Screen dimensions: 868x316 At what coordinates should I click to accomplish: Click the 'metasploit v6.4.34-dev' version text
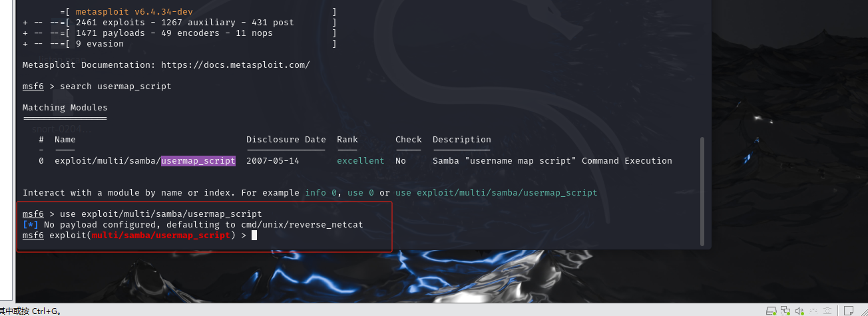[x=134, y=12]
